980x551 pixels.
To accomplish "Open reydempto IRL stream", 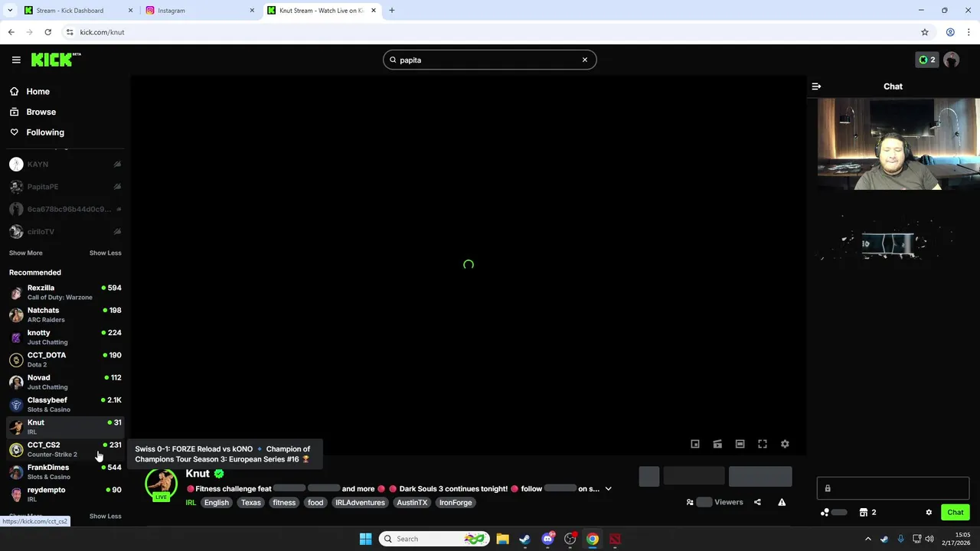I will click(x=65, y=494).
